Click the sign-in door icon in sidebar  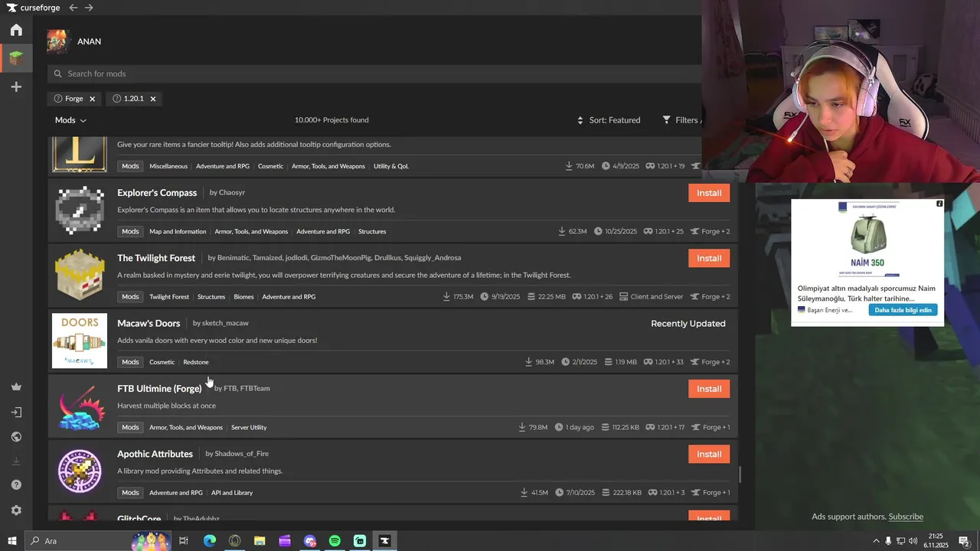tap(16, 412)
